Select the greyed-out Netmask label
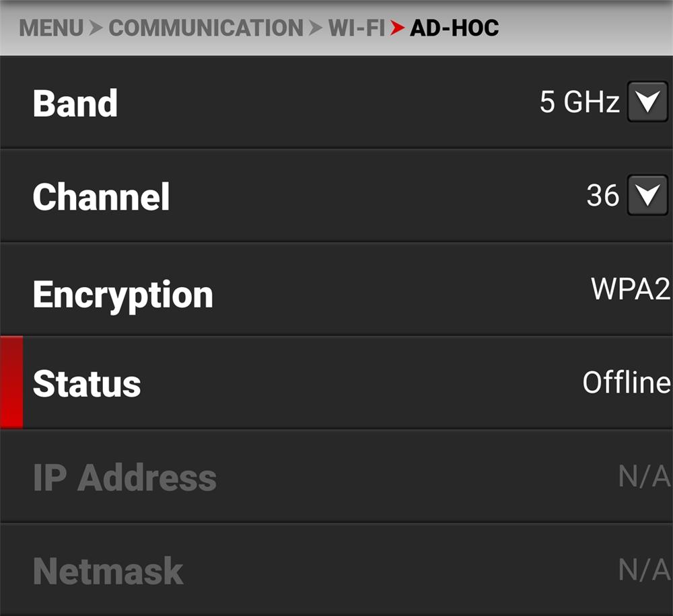 coord(108,571)
